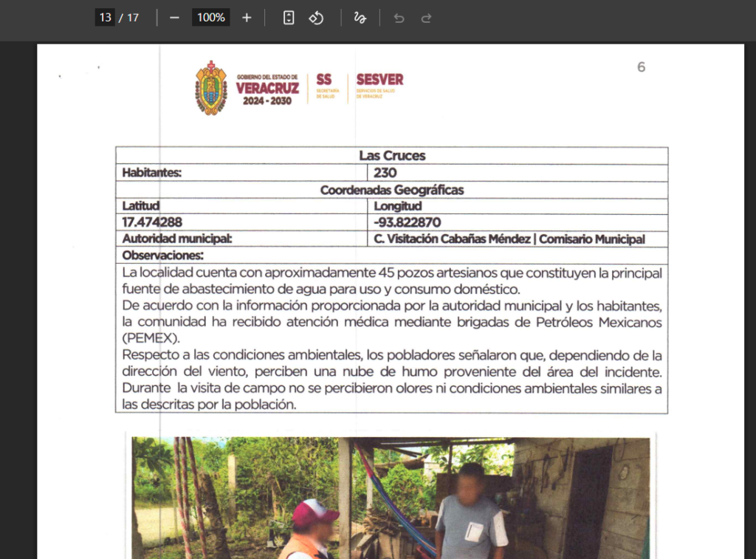Click the 'Observaciones:' label
Viewport: 756px width, 559px height.
[162, 256]
